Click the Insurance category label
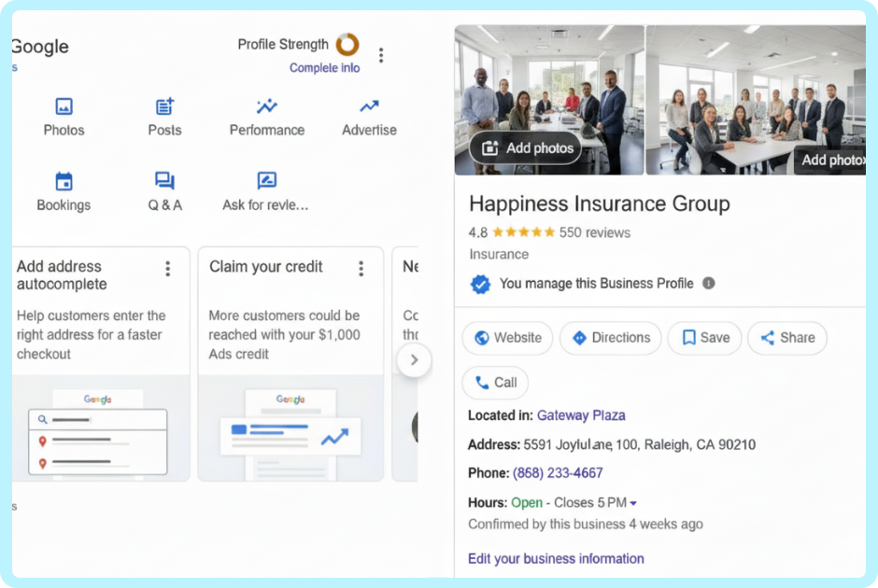Image resolution: width=878 pixels, height=588 pixels. 499,255
